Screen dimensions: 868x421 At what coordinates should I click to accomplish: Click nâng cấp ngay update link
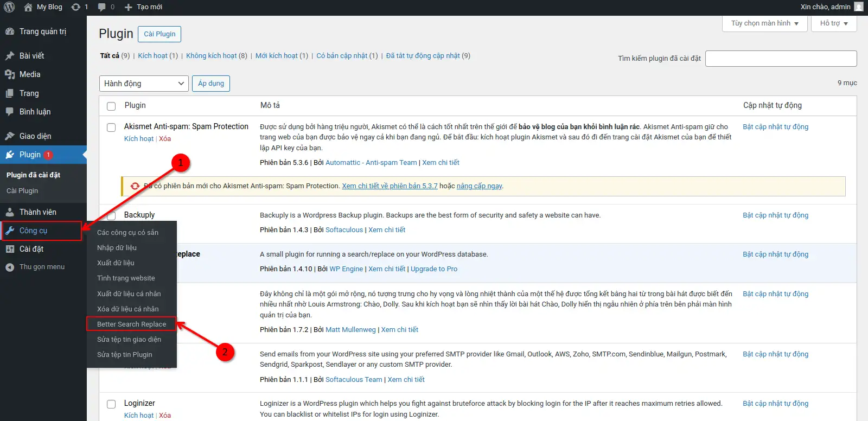pos(480,186)
